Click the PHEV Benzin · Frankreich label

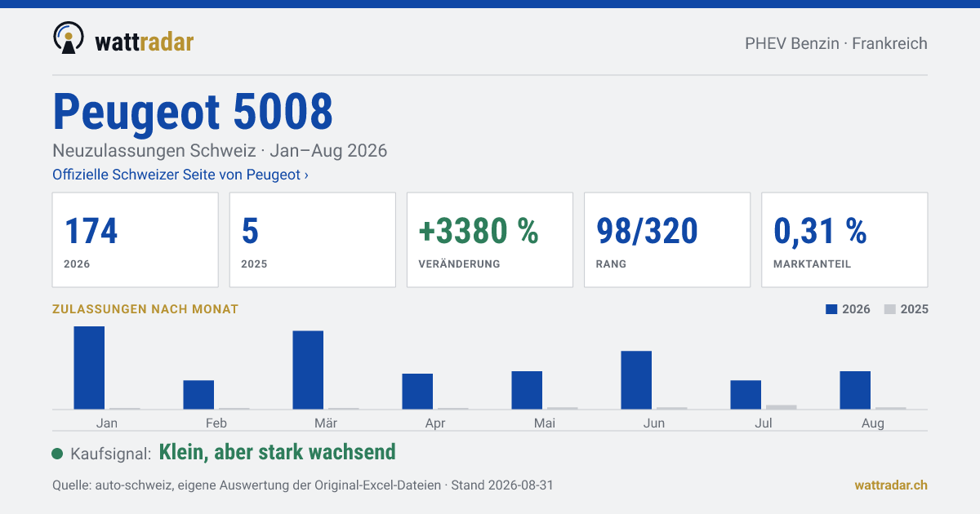click(x=836, y=43)
